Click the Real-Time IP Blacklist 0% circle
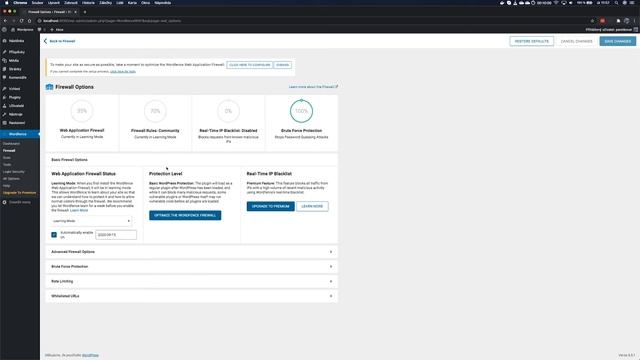The height and width of the screenshot is (360, 640). tap(228, 111)
